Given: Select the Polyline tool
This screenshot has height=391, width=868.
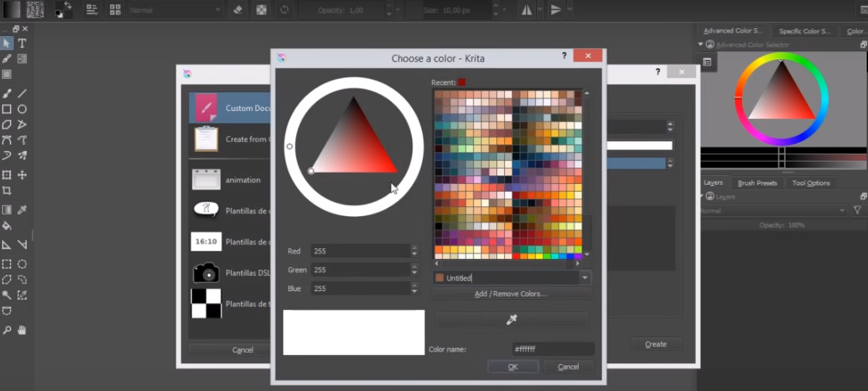Looking at the screenshot, I should (22, 124).
